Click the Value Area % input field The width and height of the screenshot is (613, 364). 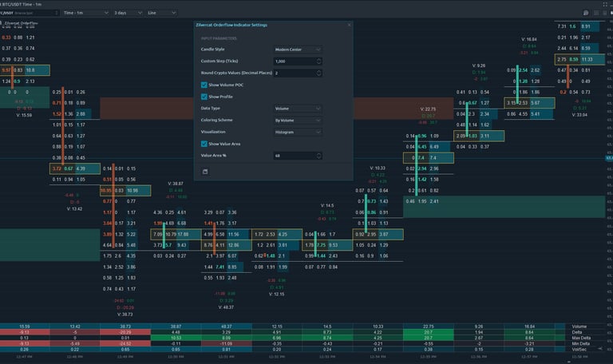pyautogui.click(x=292, y=156)
